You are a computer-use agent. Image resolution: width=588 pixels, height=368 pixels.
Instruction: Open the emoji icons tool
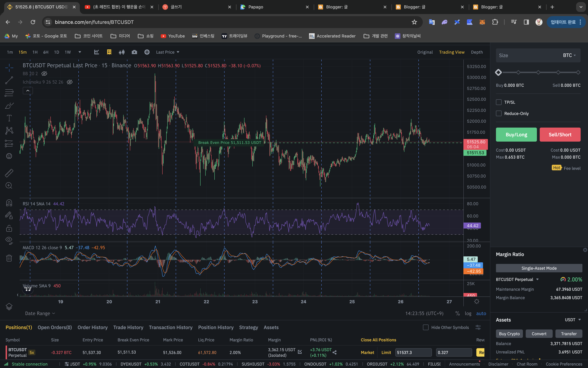click(x=9, y=156)
